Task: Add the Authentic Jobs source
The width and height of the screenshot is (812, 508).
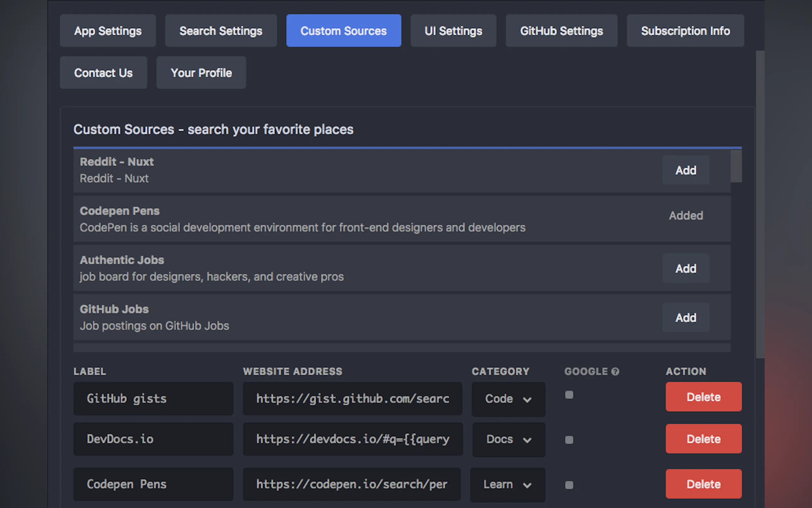Action: (685, 268)
